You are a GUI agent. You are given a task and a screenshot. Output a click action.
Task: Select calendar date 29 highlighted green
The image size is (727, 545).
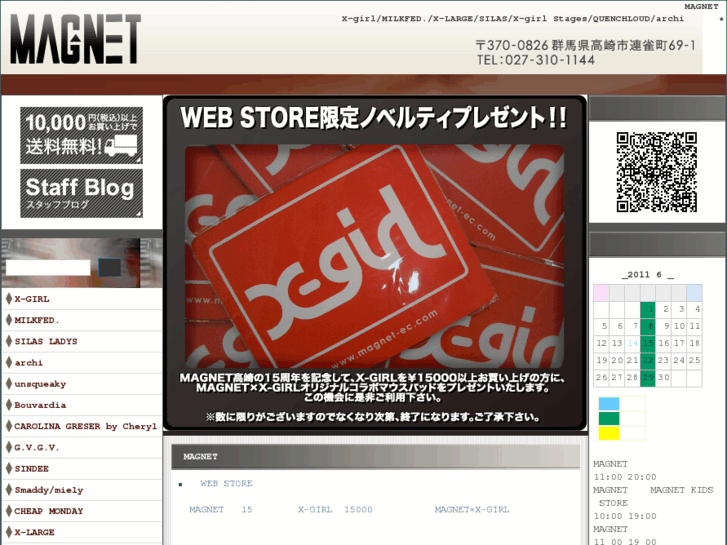(648, 378)
